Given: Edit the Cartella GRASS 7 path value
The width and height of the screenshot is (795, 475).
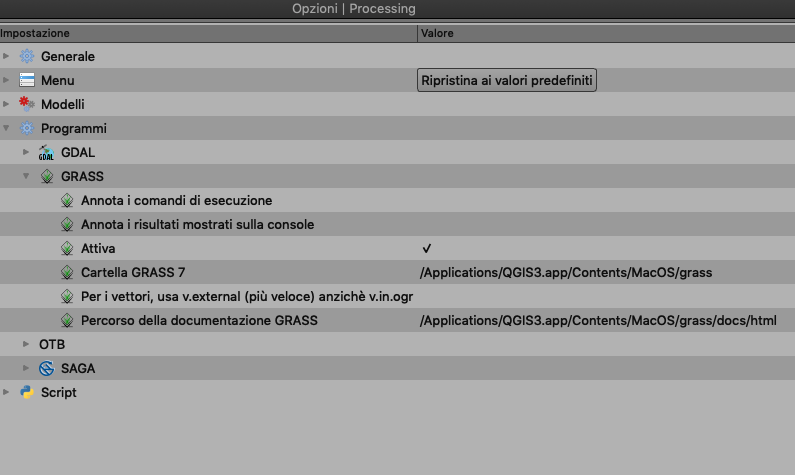Looking at the screenshot, I should click(566, 273).
